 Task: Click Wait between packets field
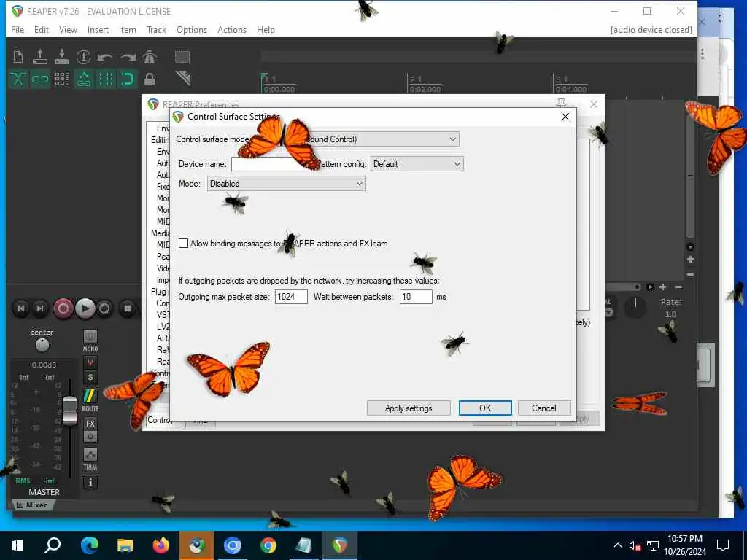pyautogui.click(x=416, y=297)
